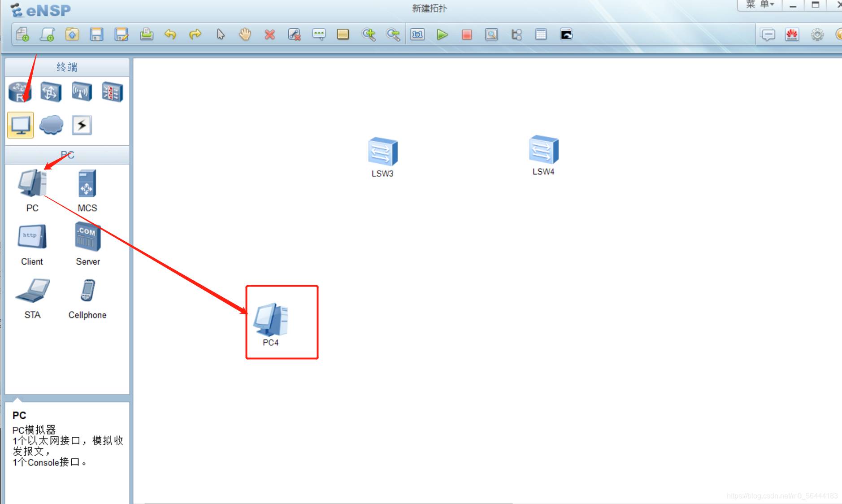Maximize the eNSP window

click(x=816, y=5)
